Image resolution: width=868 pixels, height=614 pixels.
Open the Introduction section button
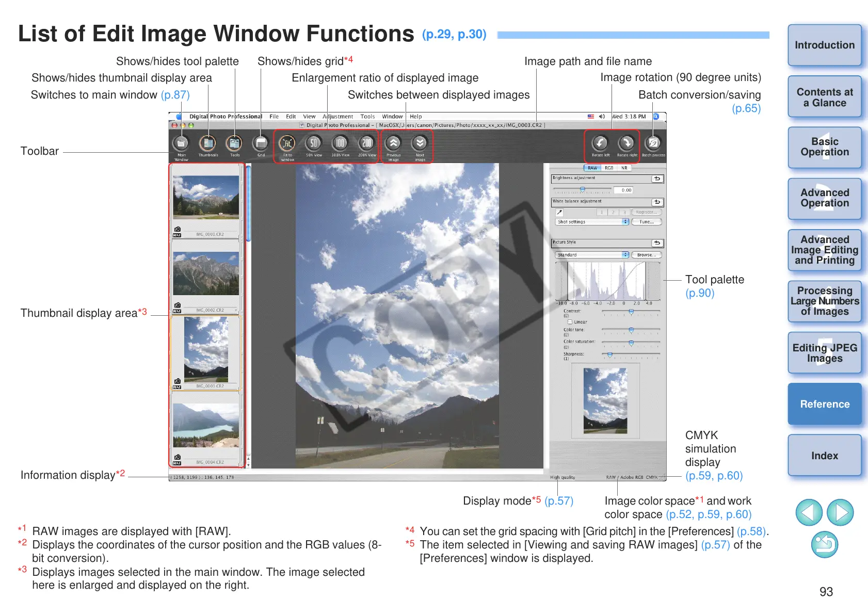[825, 45]
